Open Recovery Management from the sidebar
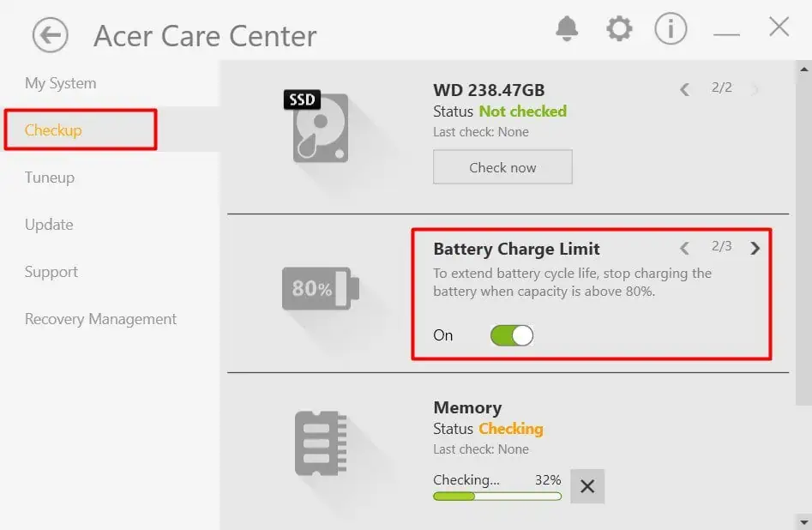 [x=100, y=318]
